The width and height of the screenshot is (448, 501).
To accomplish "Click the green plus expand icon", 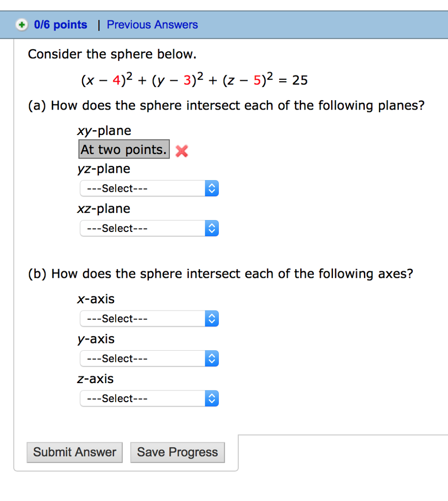I will (22, 24).
